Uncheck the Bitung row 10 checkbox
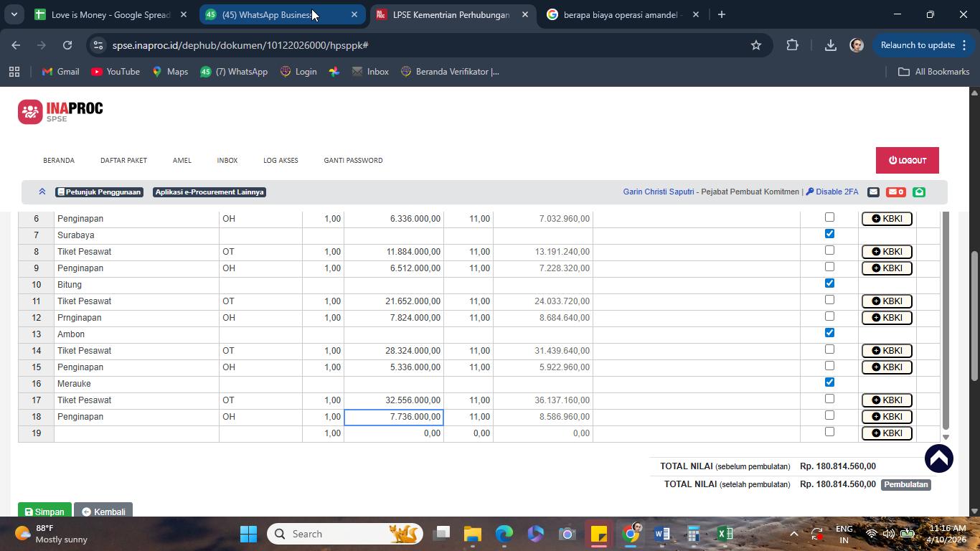The width and height of the screenshot is (980, 551). pyautogui.click(x=829, y=283)
